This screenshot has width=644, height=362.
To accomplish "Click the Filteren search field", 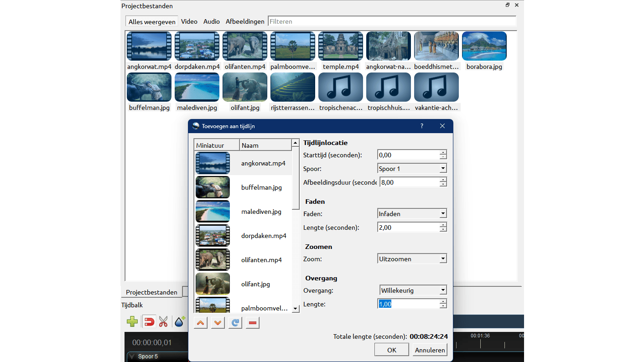I will [391, 21].
